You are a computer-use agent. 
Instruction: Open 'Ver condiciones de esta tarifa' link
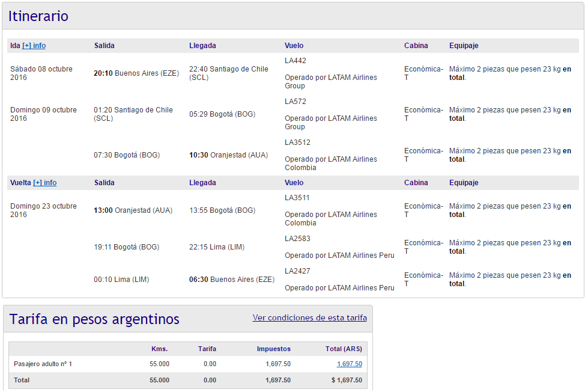click(x=310, y=317)
